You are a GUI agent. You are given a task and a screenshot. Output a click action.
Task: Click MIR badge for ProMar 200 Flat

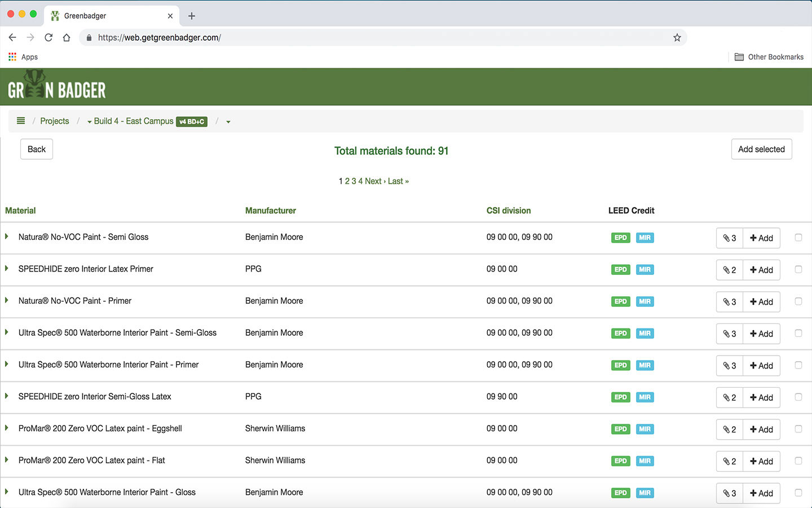645,461
